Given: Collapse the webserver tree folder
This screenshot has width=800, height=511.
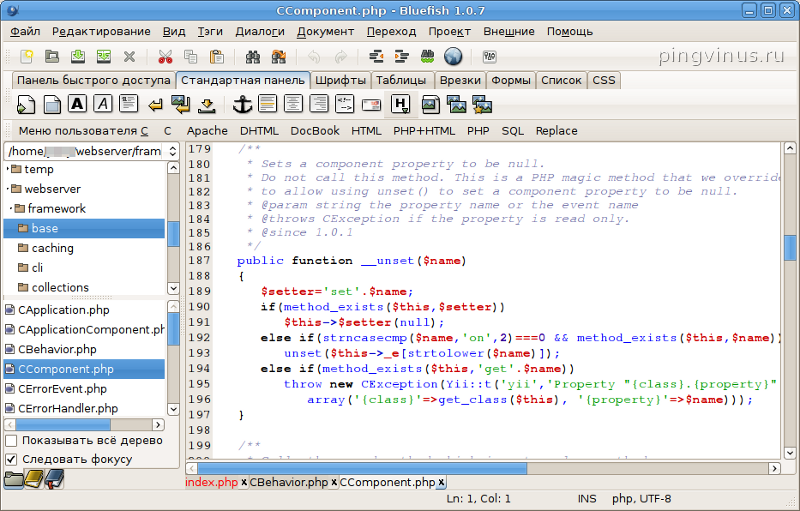Looking at the screenshot, I should (7, 189).
